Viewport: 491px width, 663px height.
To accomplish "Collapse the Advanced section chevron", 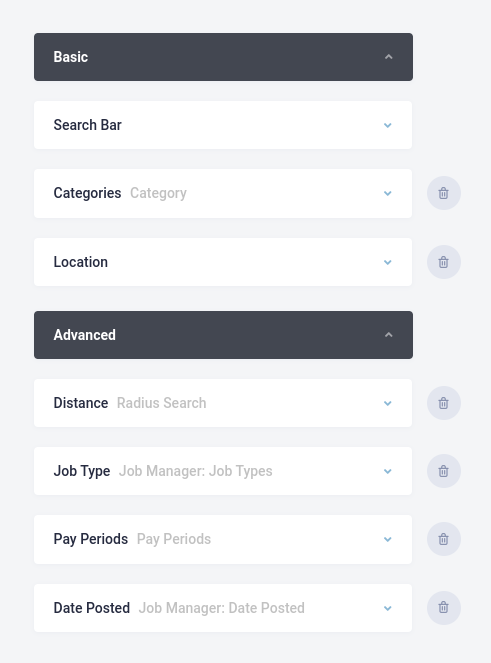I will click(389, 335).
